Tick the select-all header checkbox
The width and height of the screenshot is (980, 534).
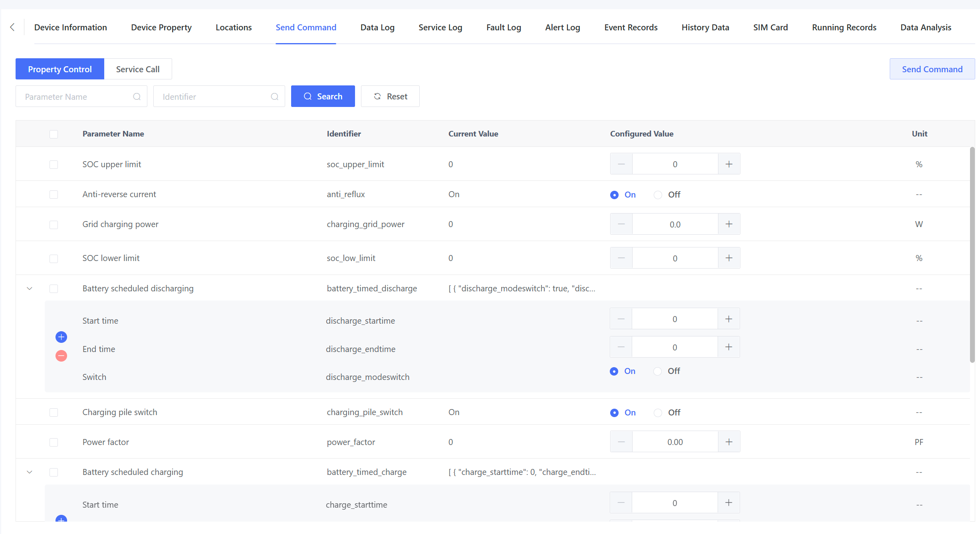54,134
